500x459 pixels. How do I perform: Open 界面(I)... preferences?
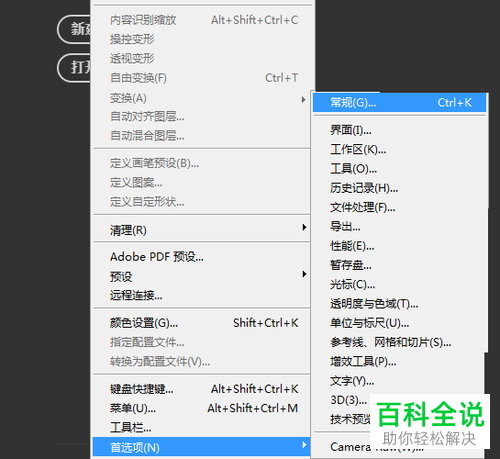tap(399, 130)
